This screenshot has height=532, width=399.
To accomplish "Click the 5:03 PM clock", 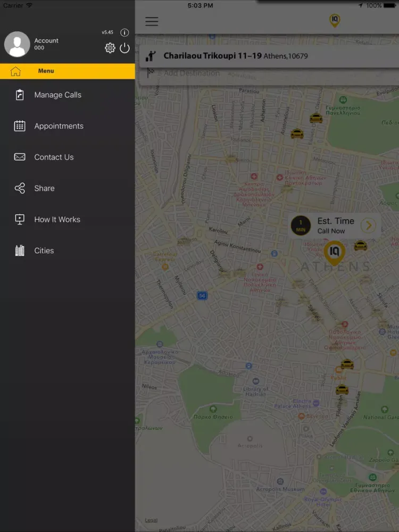I will point(200,5).
